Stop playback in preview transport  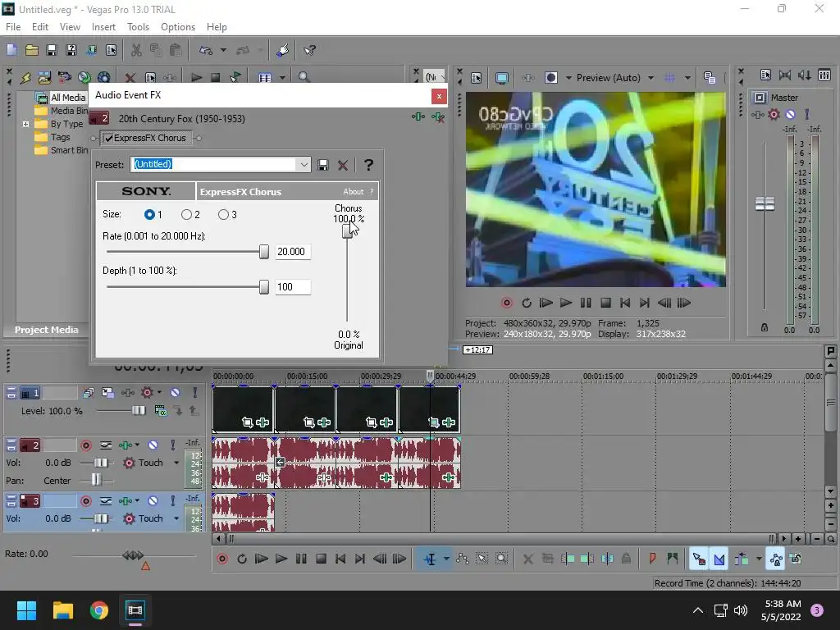605,303
